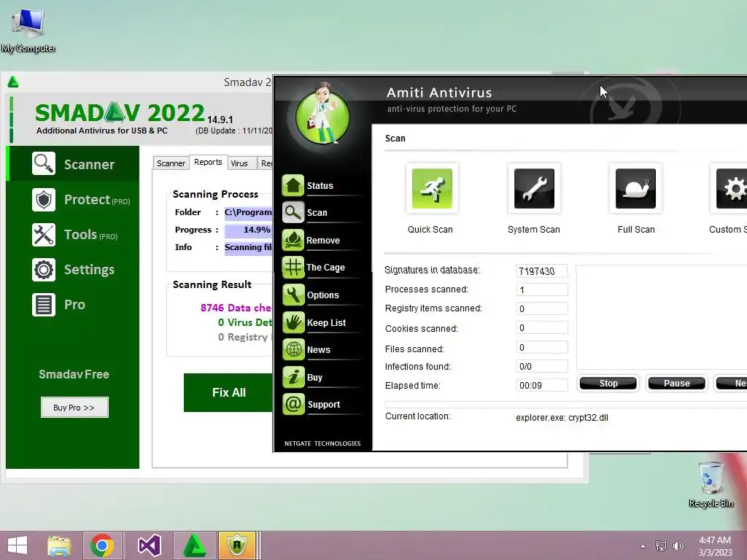Click Smadav scanning progress bar 14.9%

249,230
